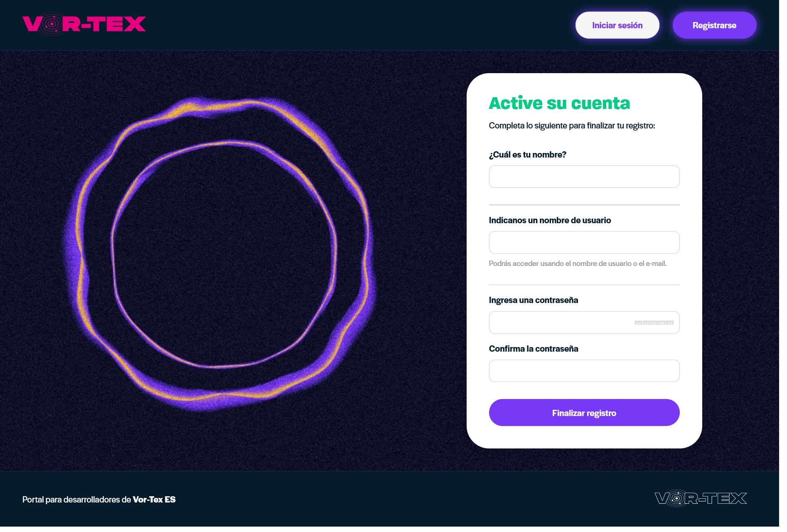Focus the nombre de usuario input field
Screen dimensions: 787x532
coord(584,242)
